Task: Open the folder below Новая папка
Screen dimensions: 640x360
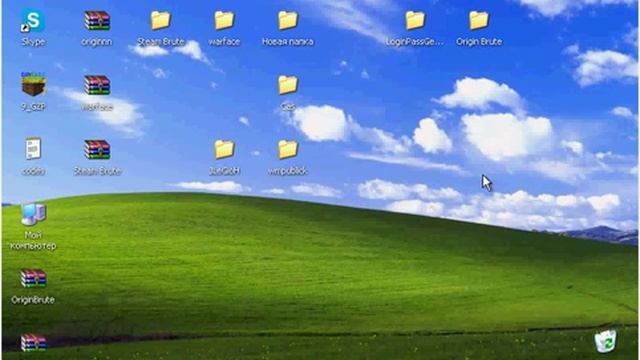Action: 288,85
